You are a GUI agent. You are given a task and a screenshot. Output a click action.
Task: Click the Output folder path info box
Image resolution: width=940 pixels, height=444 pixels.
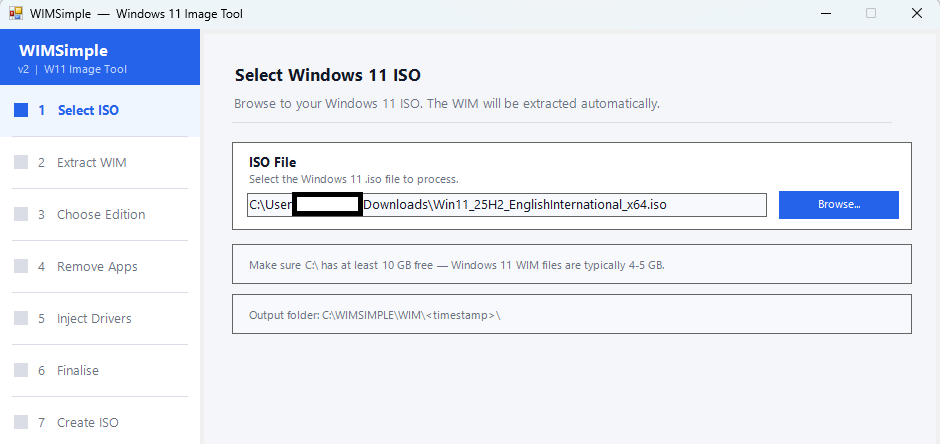(x=571, y=315)
